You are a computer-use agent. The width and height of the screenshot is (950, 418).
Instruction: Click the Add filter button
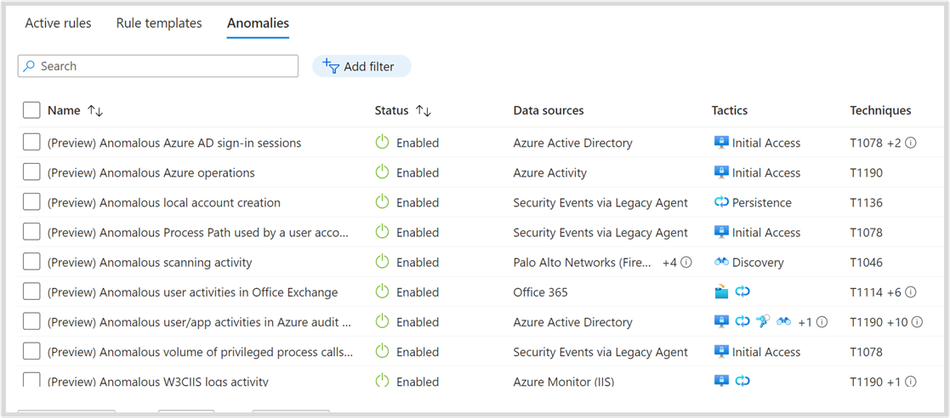[x=362, y=66]
